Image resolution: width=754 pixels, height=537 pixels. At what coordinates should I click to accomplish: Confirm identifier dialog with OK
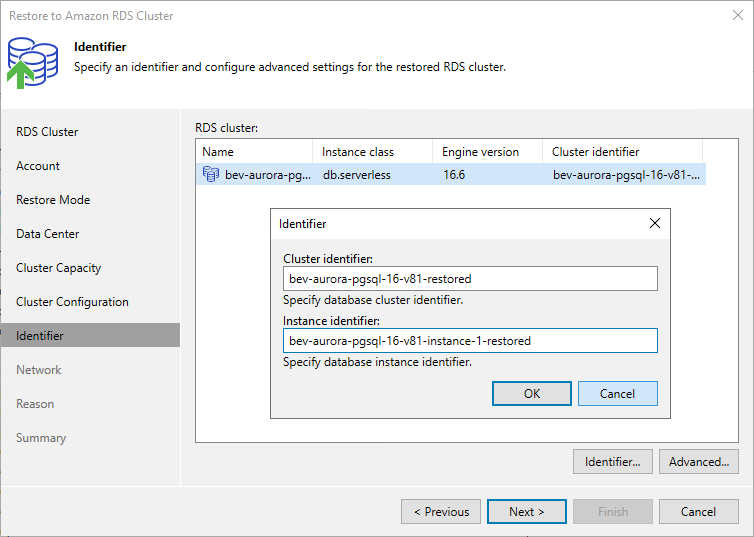click(532, 394)
